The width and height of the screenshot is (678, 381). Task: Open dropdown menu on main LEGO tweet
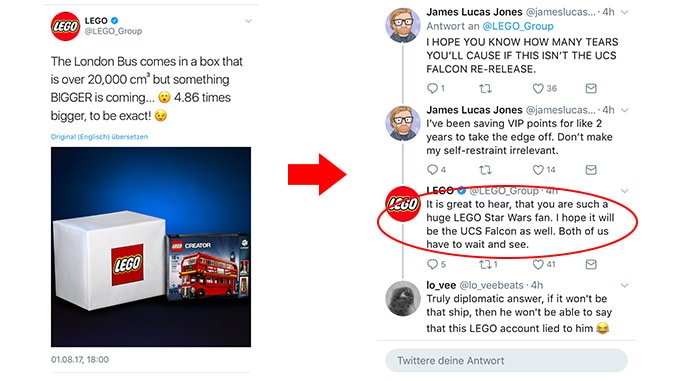[248, 21]
